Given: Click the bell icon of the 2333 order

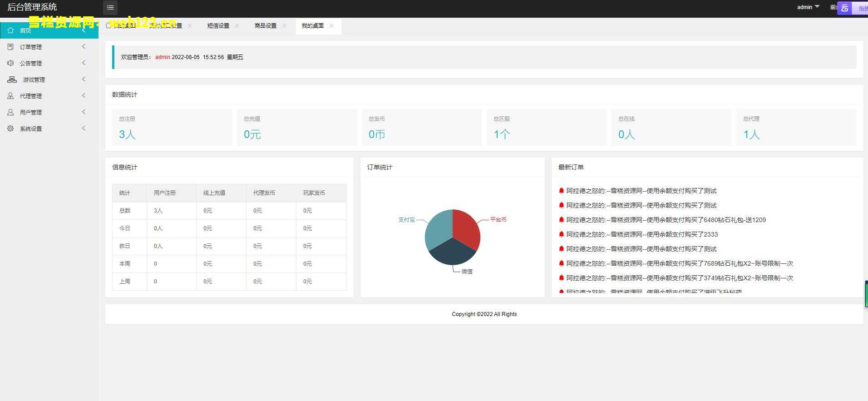Looking at the screenshot, I should tap(561, 234).
